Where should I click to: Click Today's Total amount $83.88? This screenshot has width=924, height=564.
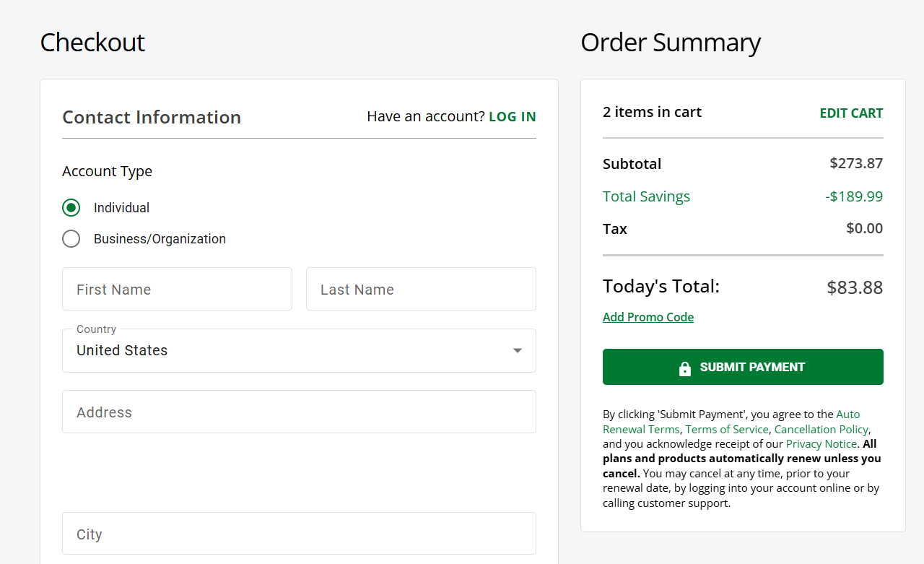coord(855,287)
